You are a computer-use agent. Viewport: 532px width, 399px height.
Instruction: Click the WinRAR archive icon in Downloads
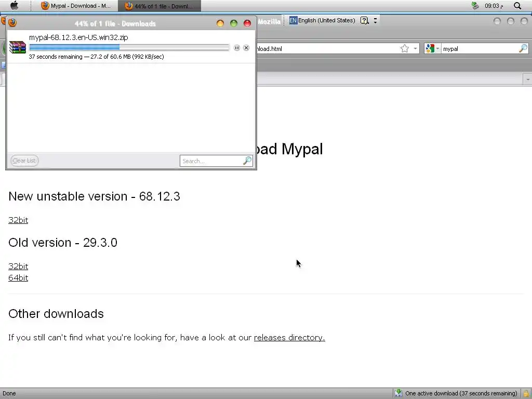pyautogui.click(x=18, y=47)
